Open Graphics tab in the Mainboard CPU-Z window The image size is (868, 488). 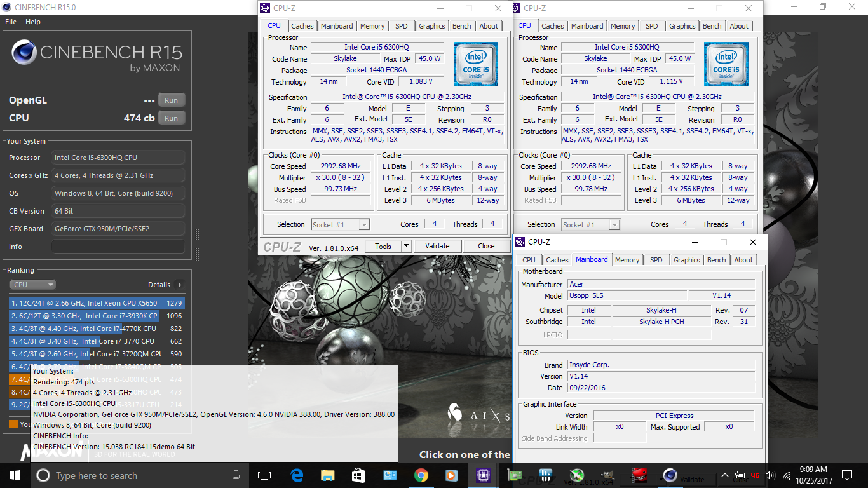coord(687,260)
